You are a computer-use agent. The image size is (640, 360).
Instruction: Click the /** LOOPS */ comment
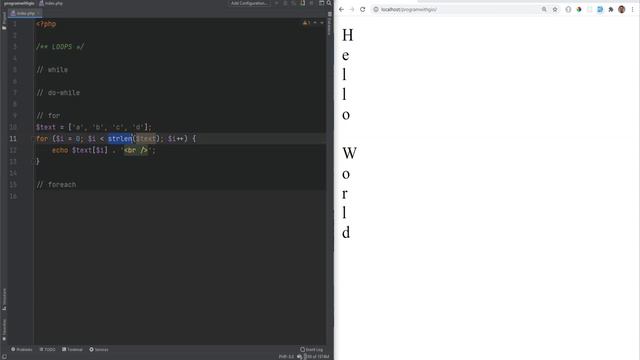pyautogui.click(x=60, y=47)
